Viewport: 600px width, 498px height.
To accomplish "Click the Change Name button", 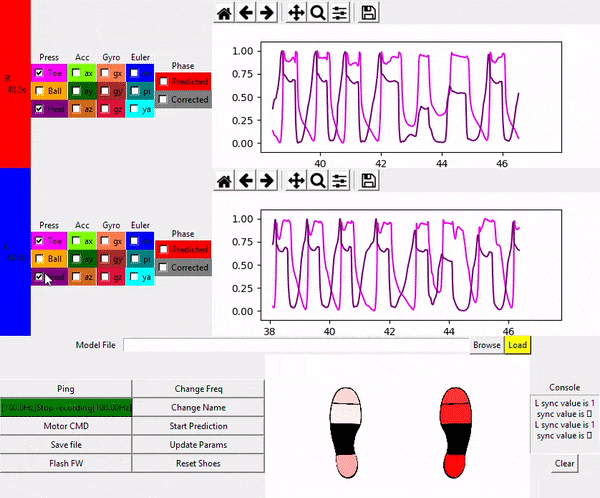I will tap(198, 408).
